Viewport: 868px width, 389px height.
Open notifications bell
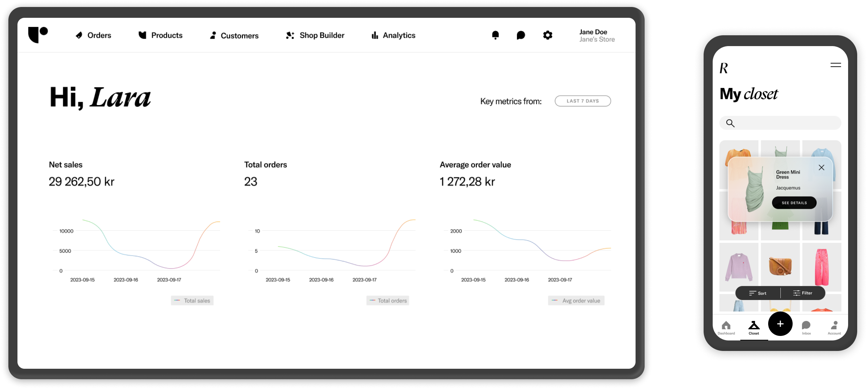point(495,35)
